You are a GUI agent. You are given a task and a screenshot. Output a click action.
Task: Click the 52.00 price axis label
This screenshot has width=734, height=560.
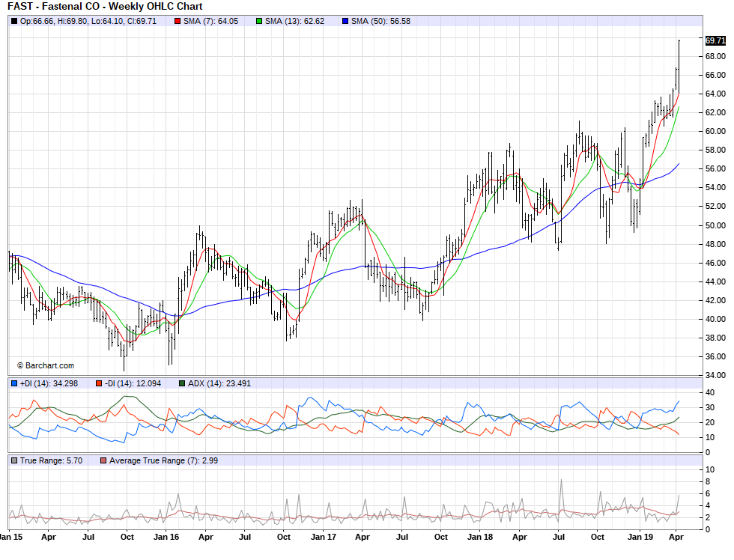click(x=715, y=207)
